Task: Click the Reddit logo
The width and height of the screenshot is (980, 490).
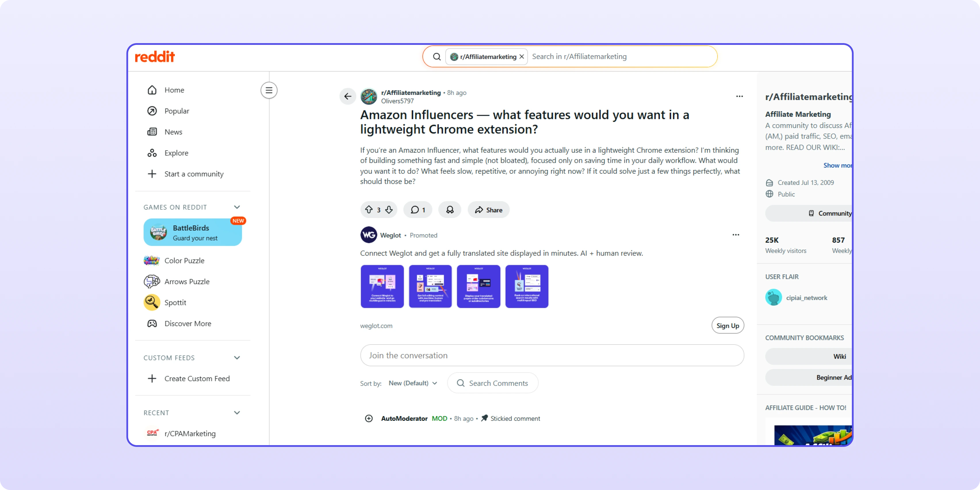Action: [x=155, y=57]
